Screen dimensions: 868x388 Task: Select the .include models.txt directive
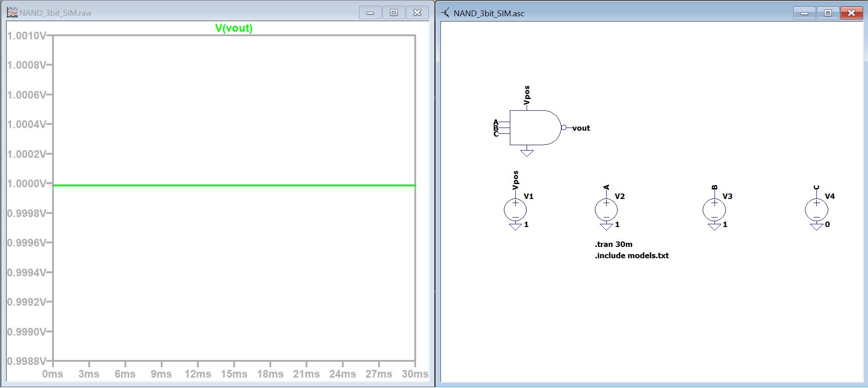click(x=632, y=256)
